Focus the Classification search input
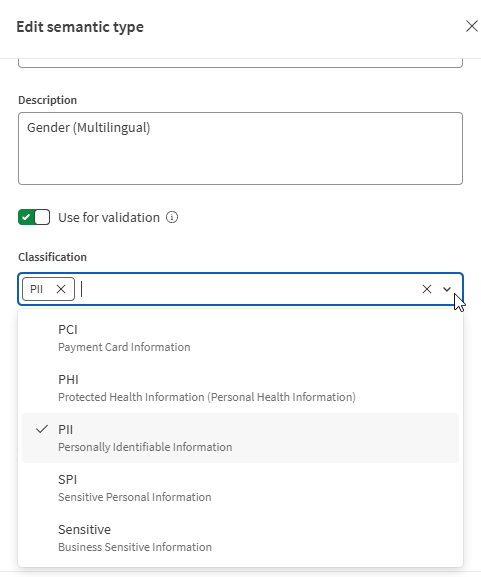Screen dimensions: 481x577 [247, 289]
